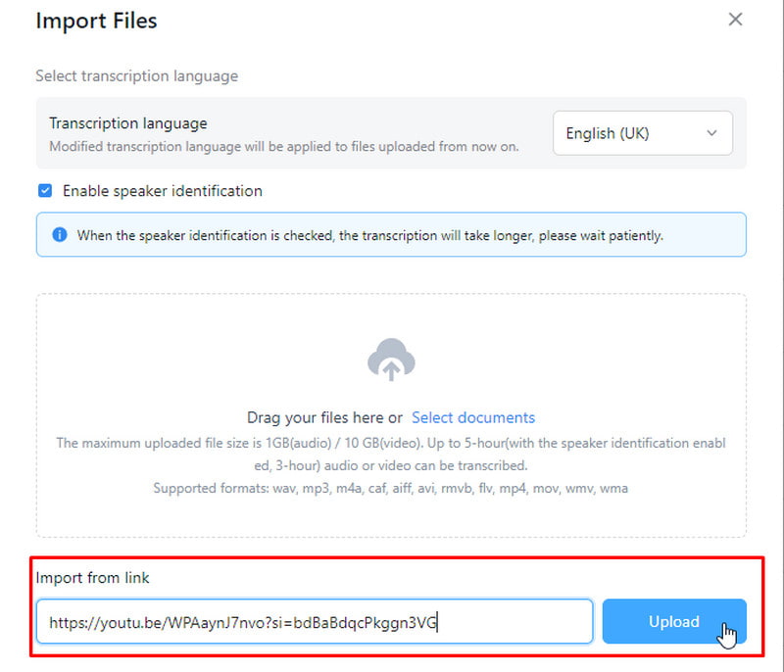Click the Import from link label
Image resolution: width=784 pixels, height=672 pixels.
click(92, 578)
